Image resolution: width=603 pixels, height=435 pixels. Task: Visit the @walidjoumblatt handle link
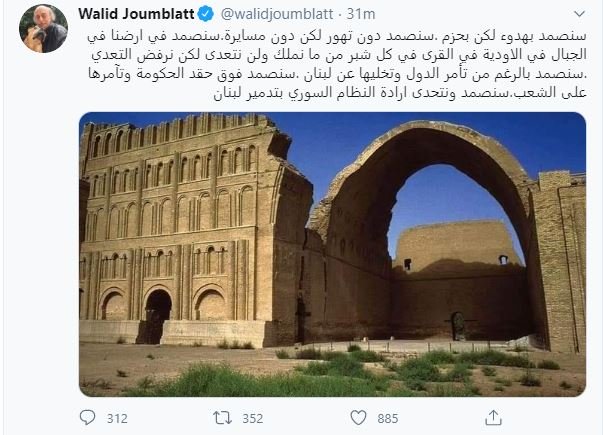[x=277, y=14]
